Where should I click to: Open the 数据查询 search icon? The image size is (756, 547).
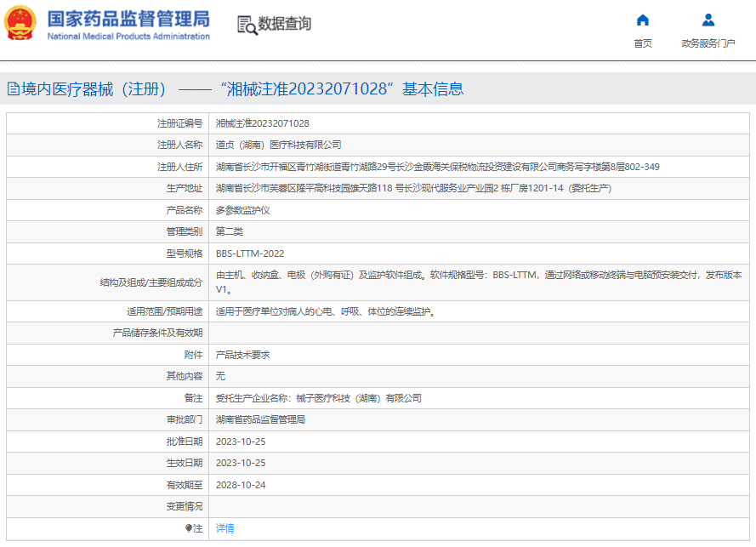point(247,25)
